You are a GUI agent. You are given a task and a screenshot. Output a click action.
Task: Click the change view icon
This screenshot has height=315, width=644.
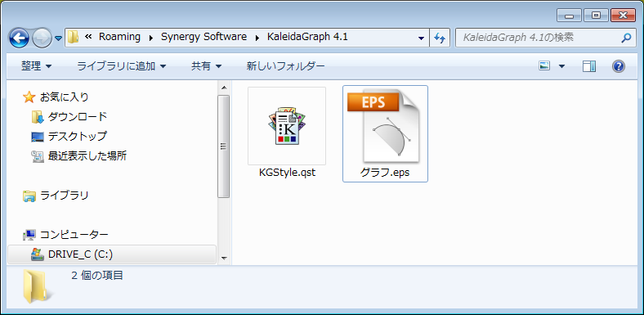pyautogui.click(x=544, y=65)
